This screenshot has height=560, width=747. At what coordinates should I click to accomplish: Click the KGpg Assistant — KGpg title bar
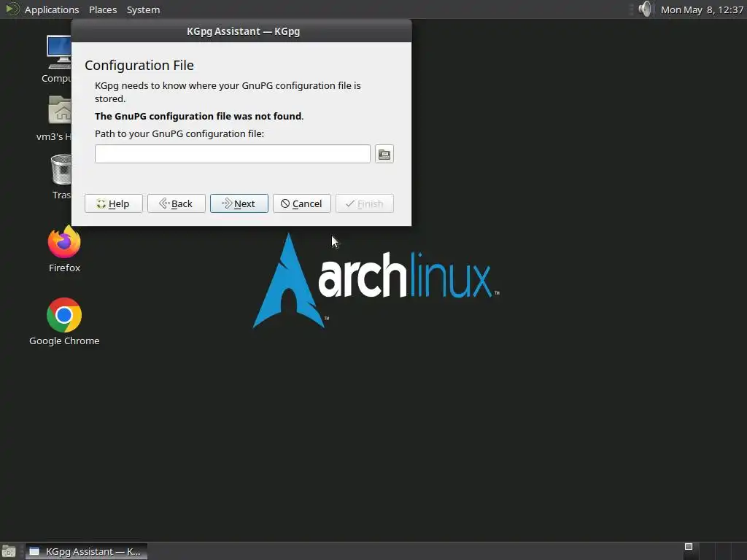click(x=241, y=31)
